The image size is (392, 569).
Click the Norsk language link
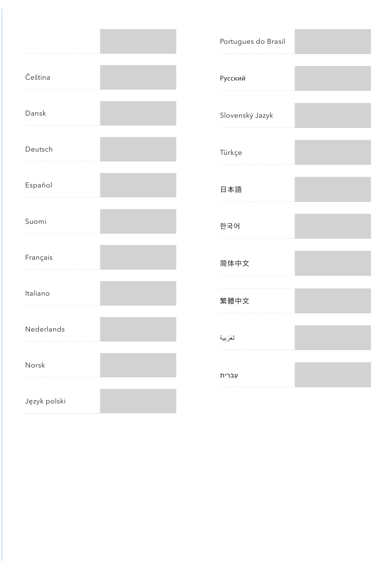[35, 365]
